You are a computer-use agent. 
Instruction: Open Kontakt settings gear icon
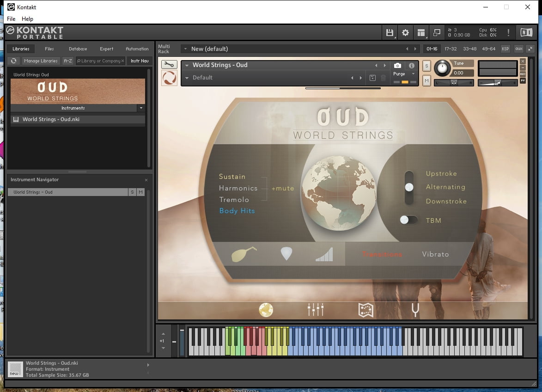tap(405, 32)
